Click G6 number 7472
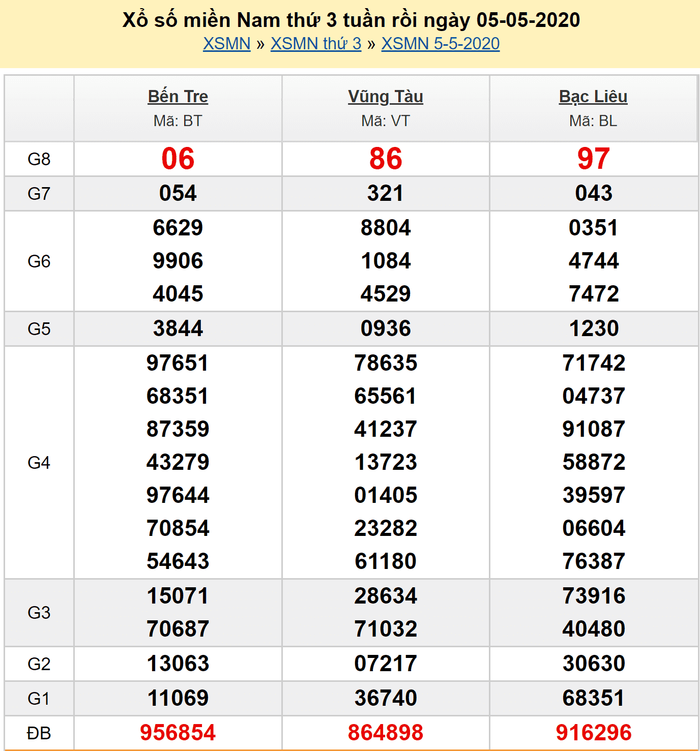The width and height of the screenshot is (700, 751). tap(594, 294)
